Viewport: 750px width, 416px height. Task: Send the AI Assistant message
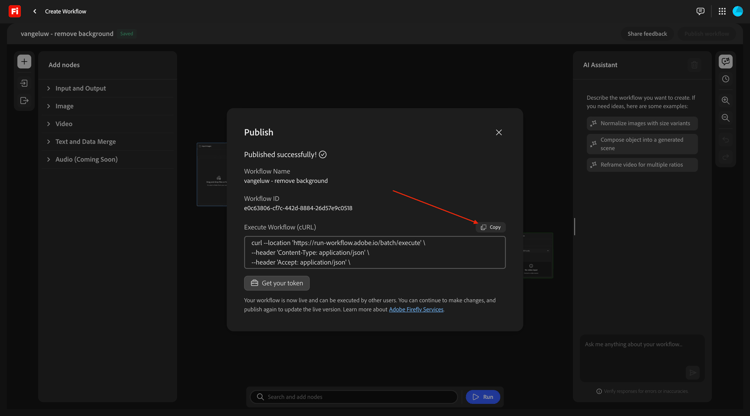coord(693,372)
